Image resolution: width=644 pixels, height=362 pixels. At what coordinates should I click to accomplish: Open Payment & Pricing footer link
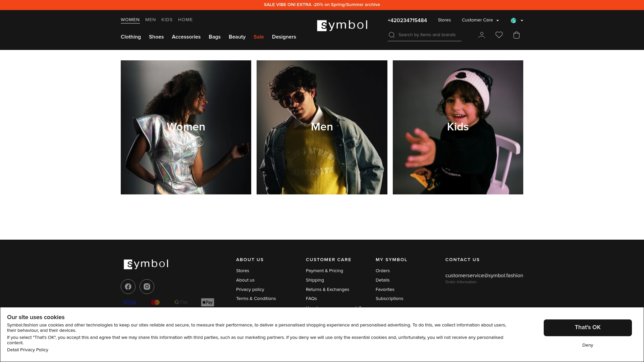pyautogui.click(x=324, y=271)
